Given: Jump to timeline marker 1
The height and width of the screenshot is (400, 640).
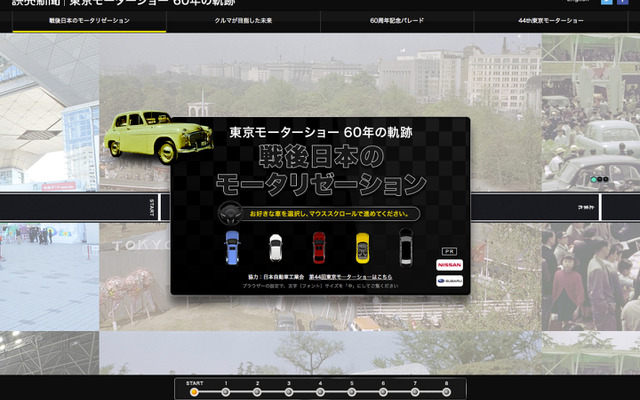Looking at the screenshot, I should click(x=226, y=392).
